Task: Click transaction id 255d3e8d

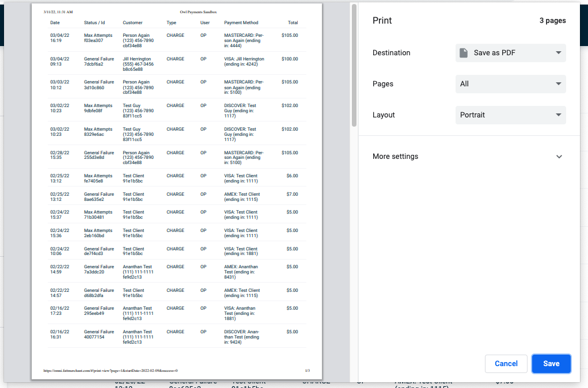Action: coord(94,158)
